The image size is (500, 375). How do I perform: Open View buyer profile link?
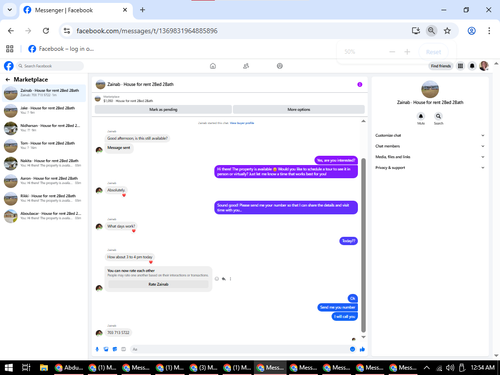pos(242,123)
